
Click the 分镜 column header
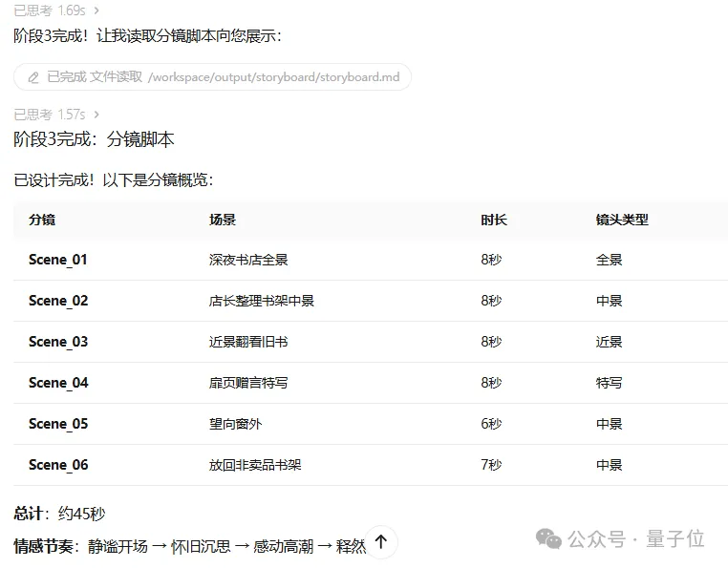point(42,220)
